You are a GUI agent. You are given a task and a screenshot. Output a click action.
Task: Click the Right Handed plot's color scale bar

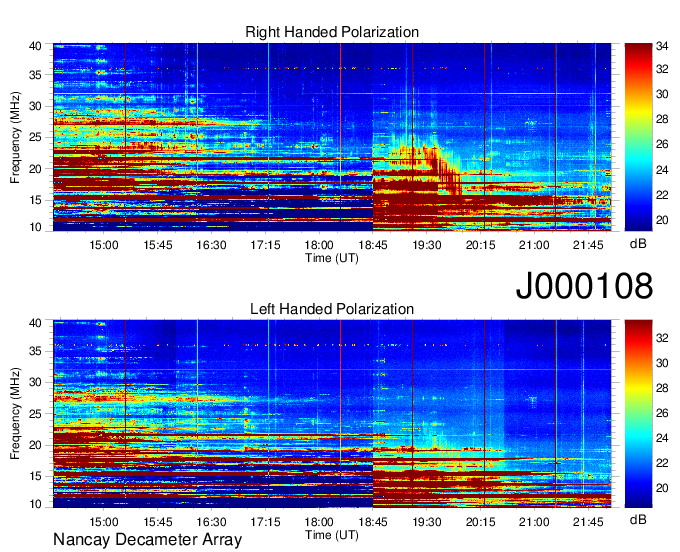[638, 137]
